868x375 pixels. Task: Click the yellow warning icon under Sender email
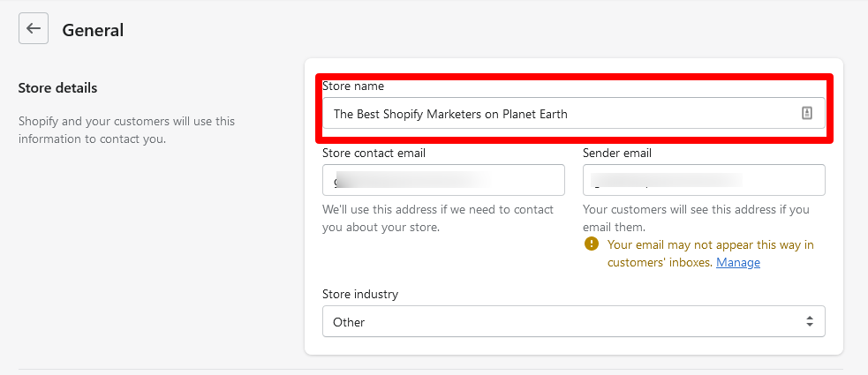[x=592, y=244]
